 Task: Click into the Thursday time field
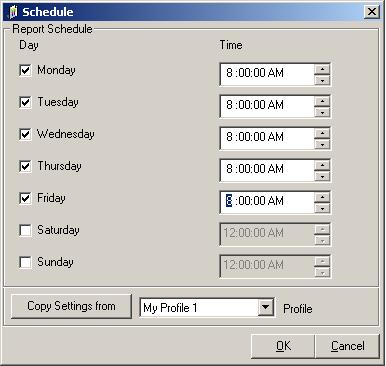267,170
